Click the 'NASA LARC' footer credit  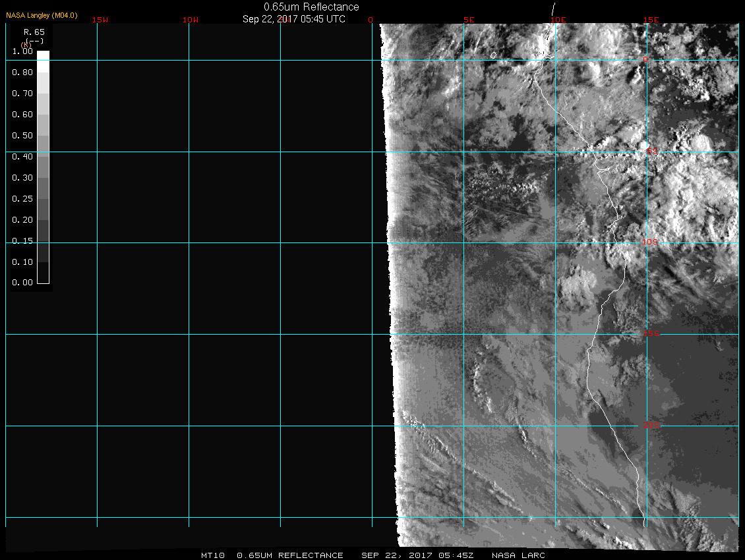tap(518, 555)
